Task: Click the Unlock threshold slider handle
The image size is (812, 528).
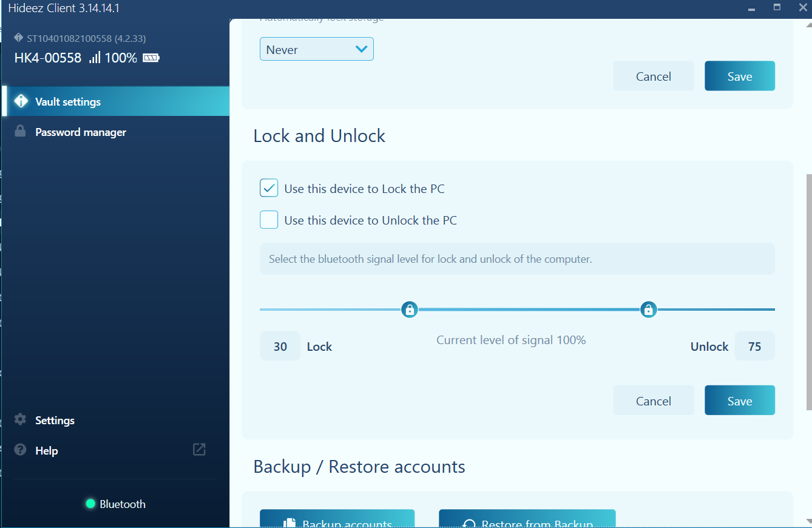Action: [x=648, y=310]
